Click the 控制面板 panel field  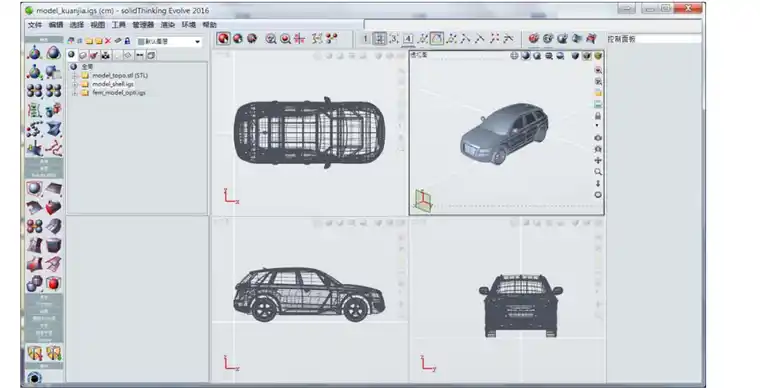(653, 39)
